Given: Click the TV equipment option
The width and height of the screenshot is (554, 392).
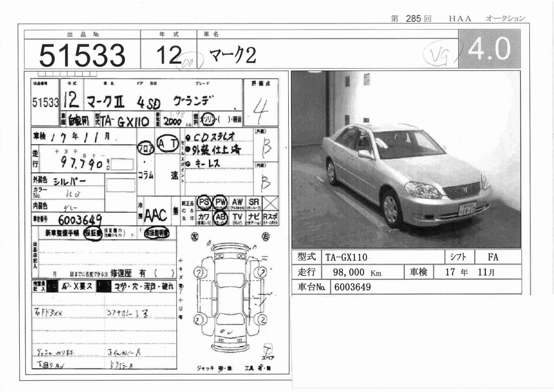Looking at the screenshot, I should coord(237,218).
